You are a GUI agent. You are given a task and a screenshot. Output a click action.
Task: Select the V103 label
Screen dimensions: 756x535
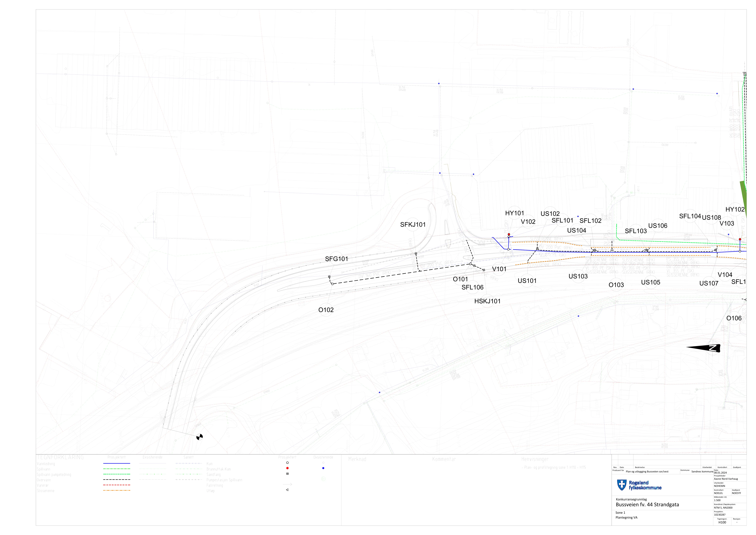pyautogui.click(x=727, y=224)
